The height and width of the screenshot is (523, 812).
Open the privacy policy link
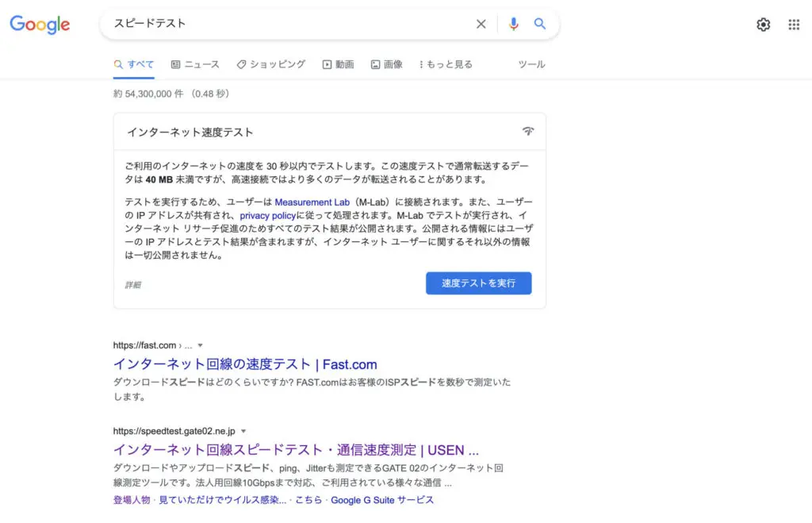click(267, 216)
